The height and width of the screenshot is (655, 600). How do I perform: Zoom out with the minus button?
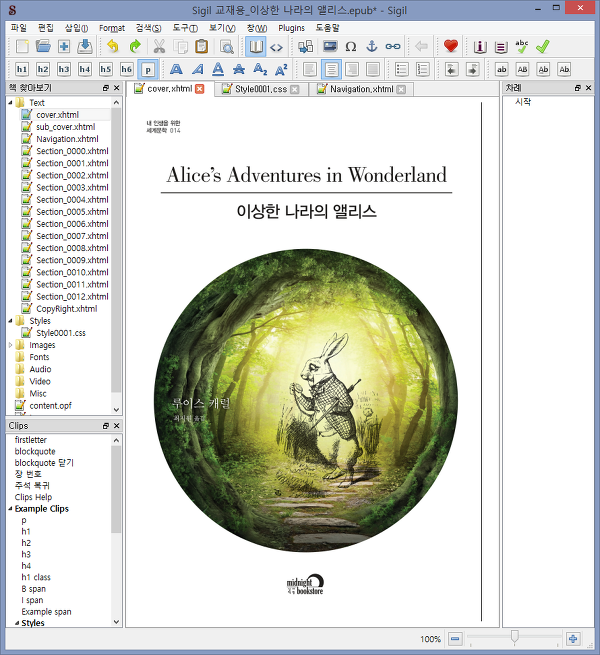pos(455,639)
